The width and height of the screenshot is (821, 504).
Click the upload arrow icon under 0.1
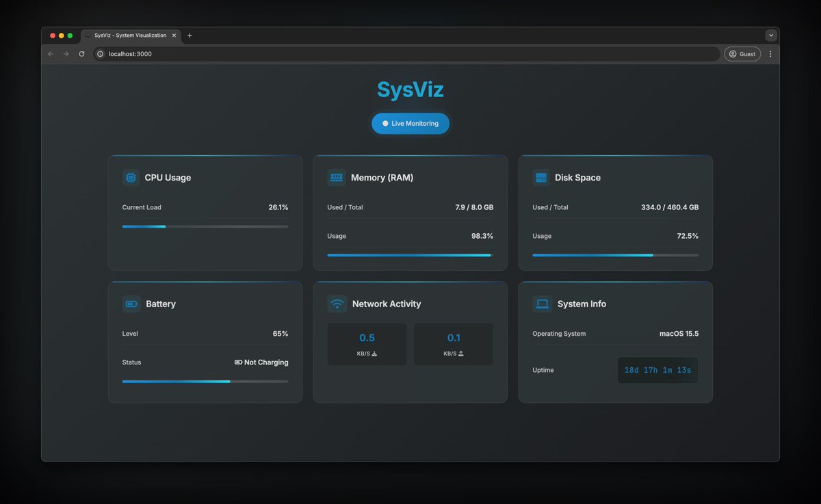461,354
